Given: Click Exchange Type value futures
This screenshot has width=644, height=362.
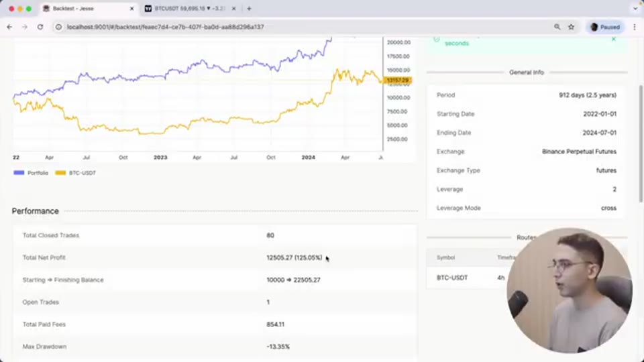Looking at the screenshot, I should coord(606,170).
